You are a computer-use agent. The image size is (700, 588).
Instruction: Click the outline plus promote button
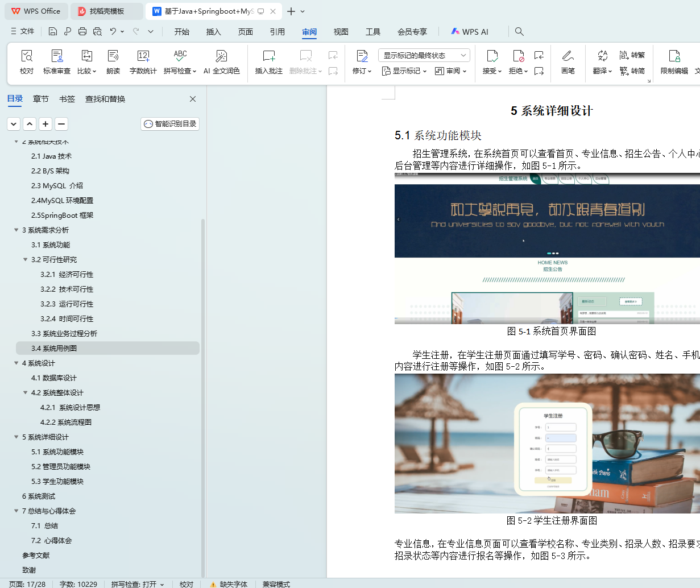point(45,123)
